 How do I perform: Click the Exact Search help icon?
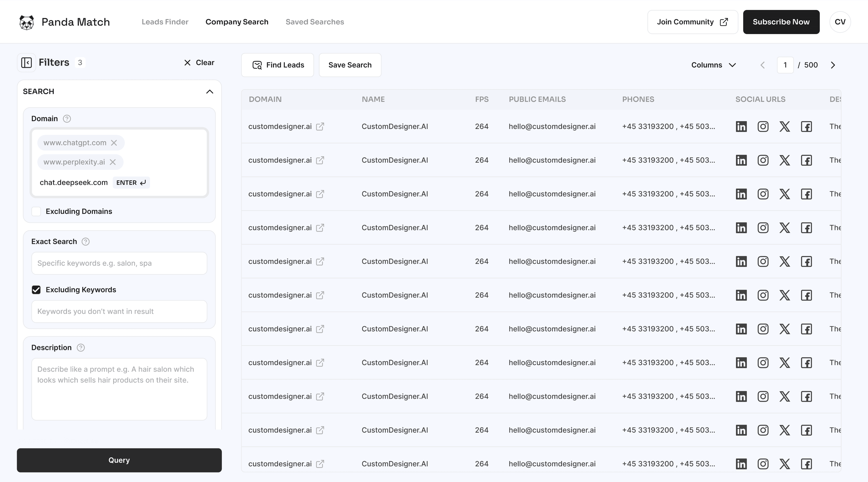[x=86, y=241]
